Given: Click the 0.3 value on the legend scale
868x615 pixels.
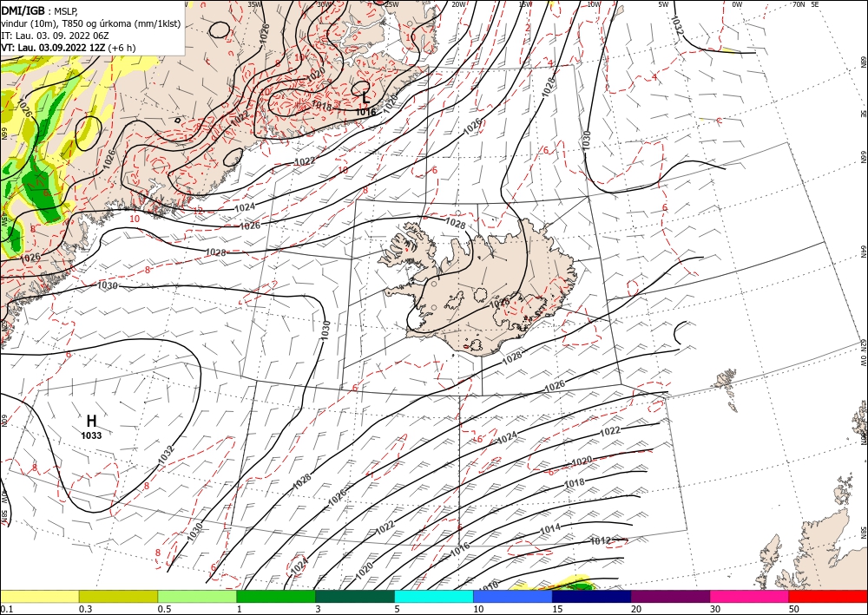Looking at the screenshot, I should pos(85,609).
